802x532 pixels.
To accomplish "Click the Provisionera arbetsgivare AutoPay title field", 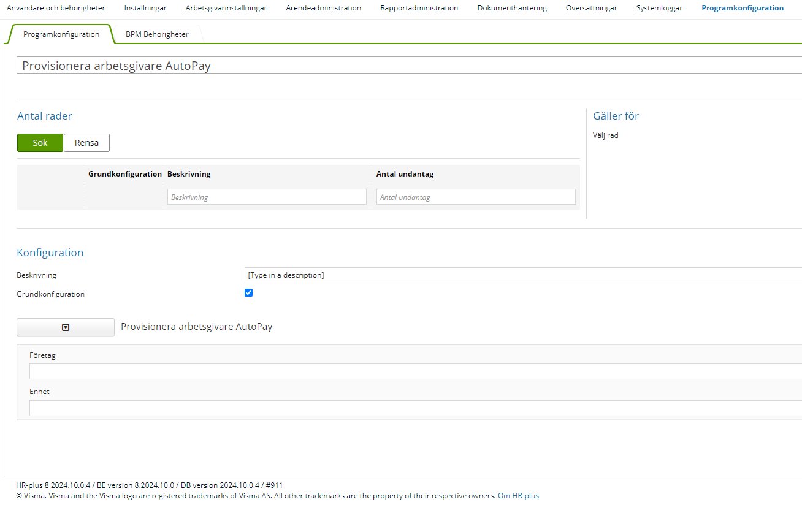I will 409,66.
